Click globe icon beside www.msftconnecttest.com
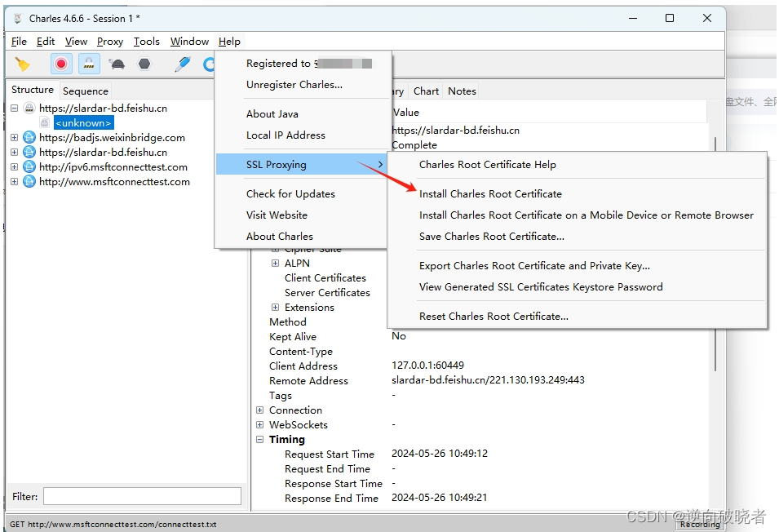 coord(29,182)
